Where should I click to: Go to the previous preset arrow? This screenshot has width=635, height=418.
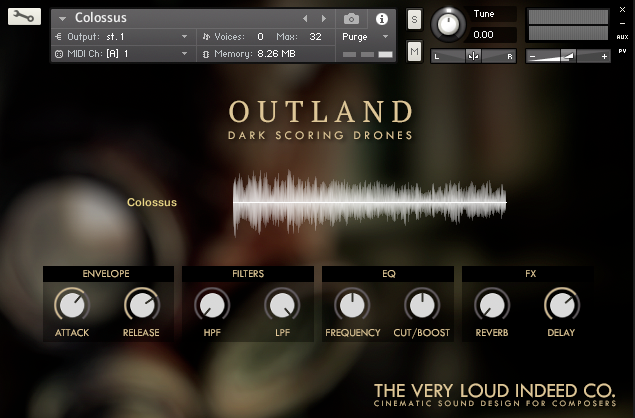[x=306, y=18]
